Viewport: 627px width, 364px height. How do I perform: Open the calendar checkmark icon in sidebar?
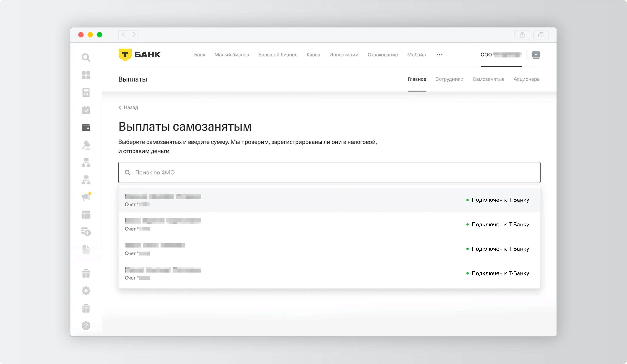86,110
